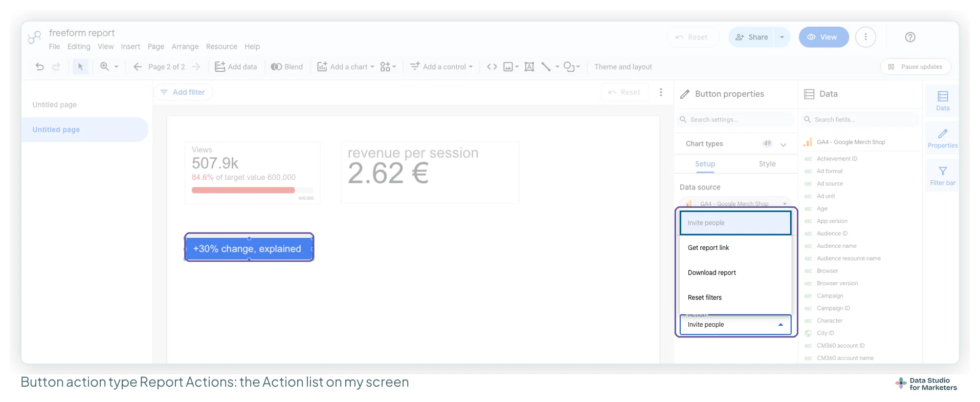
Task: Open the Filter bar side icon
Action: [943, 176]
